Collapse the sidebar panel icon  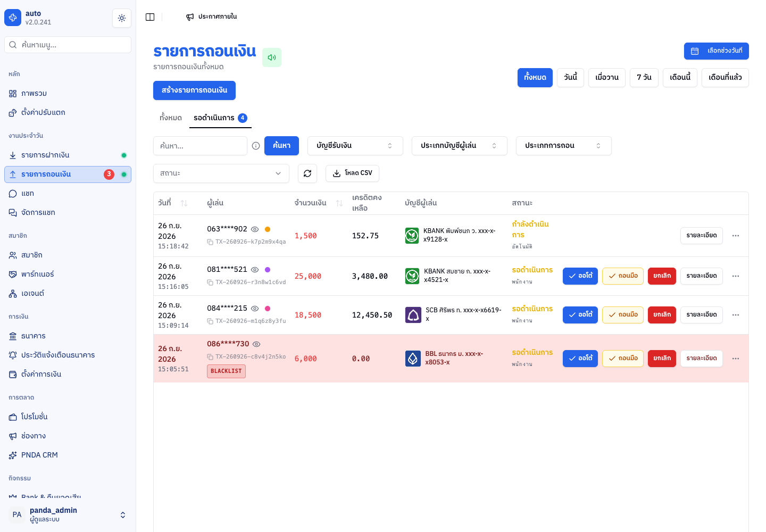[150, 17]
